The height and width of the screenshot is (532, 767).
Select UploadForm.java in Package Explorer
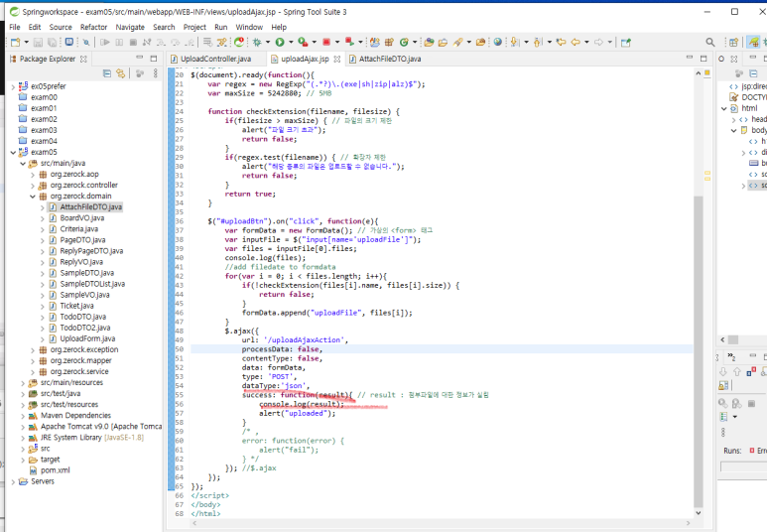(x=87, y=338)
